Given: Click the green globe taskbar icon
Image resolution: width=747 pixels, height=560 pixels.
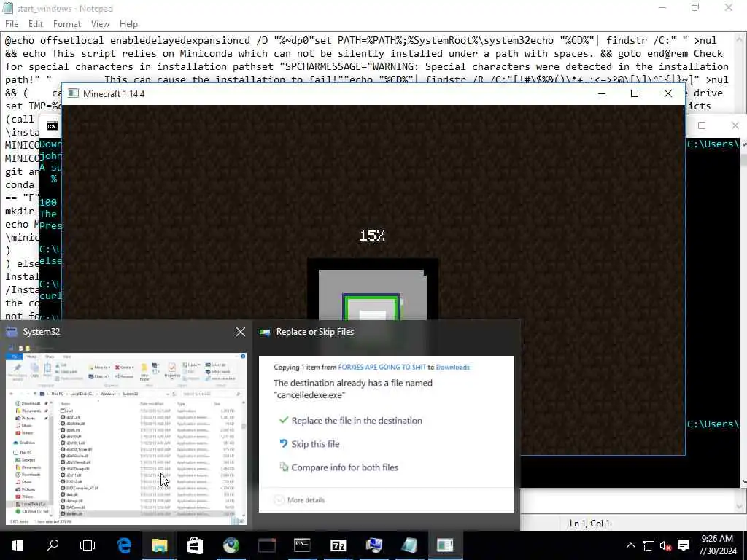Looking at the screenshot, I should (231, 545).
